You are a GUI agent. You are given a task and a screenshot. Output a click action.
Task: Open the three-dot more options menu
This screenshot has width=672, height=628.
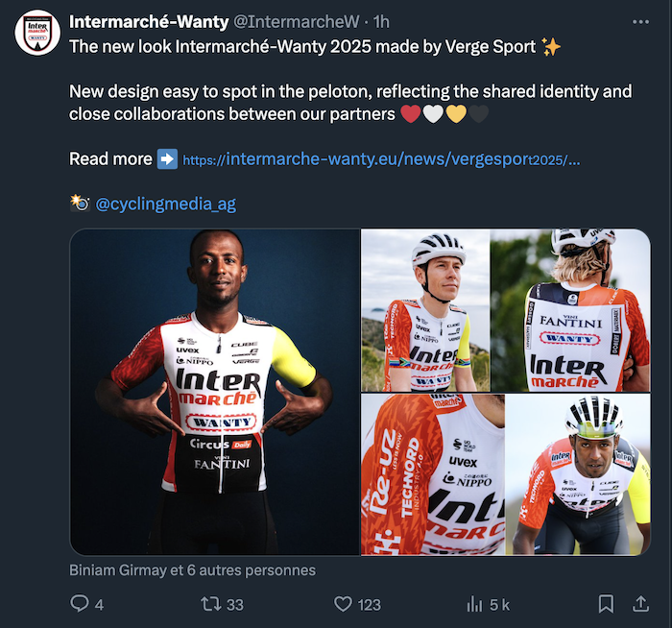[x=640, y=21]
